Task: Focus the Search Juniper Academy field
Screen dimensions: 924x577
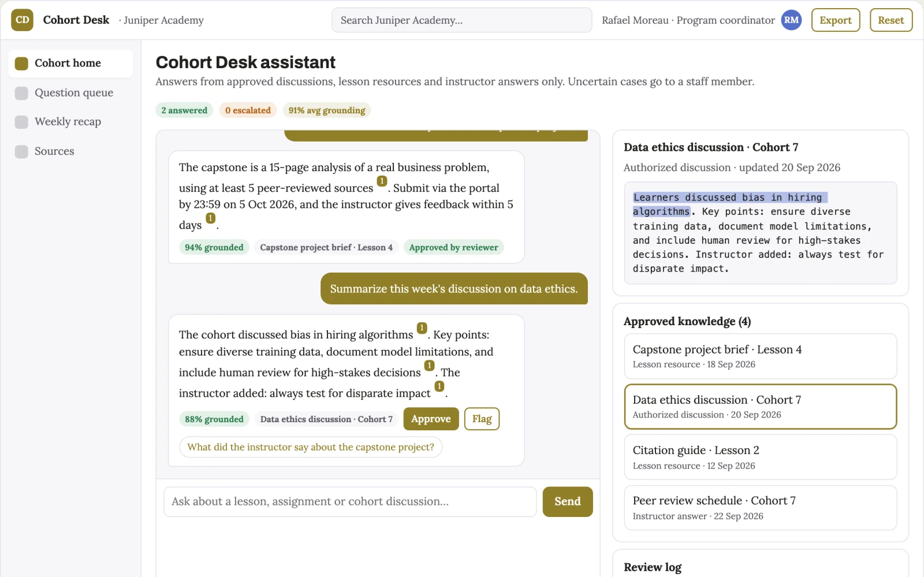Action: point(461,20)
